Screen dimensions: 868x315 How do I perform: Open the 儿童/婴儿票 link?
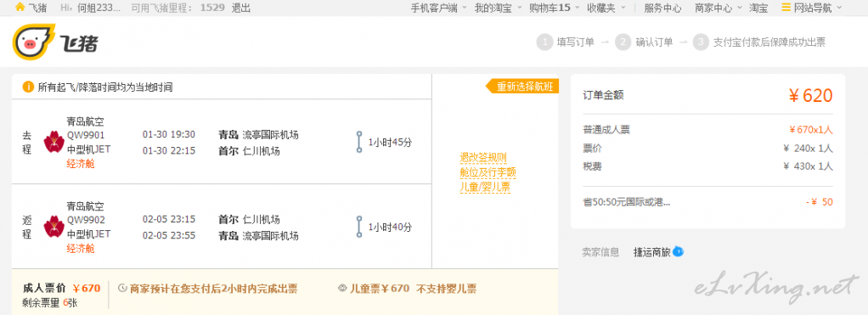click(485, 187)
